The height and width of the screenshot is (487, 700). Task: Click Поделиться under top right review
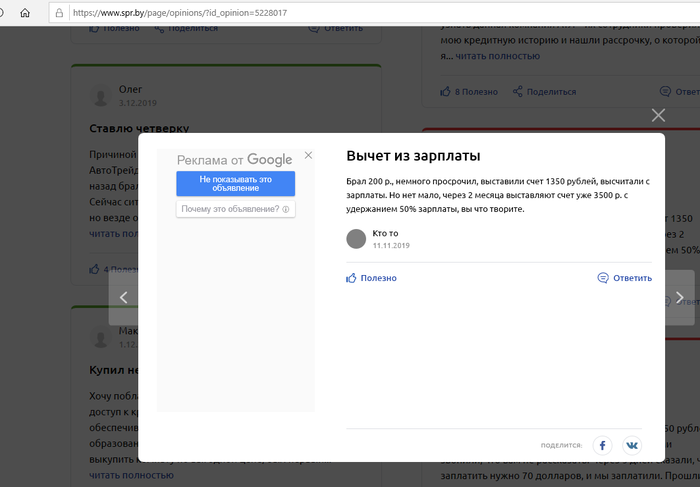(544, 92)
